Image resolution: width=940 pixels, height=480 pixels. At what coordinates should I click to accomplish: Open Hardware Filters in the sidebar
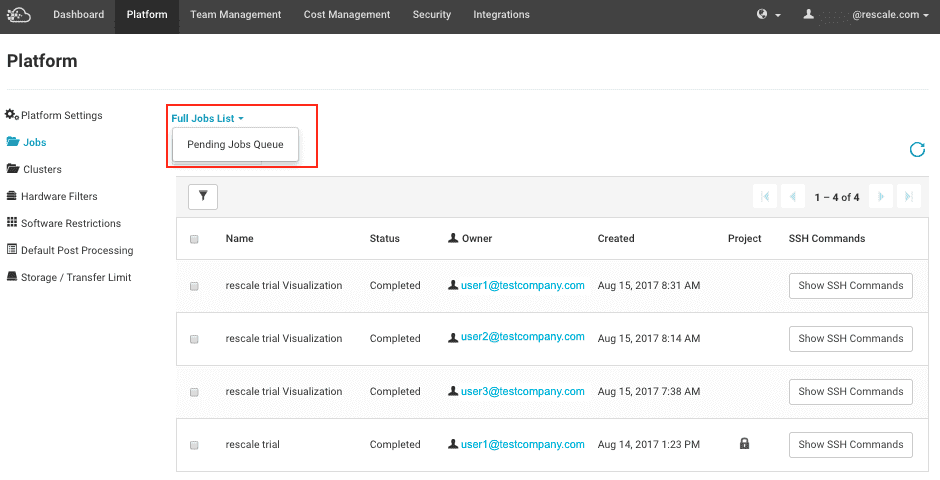point(59,196)
